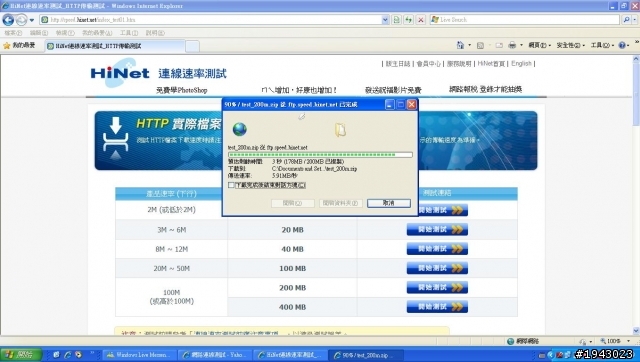Click the 100 MB file size cell

point(292,268)
